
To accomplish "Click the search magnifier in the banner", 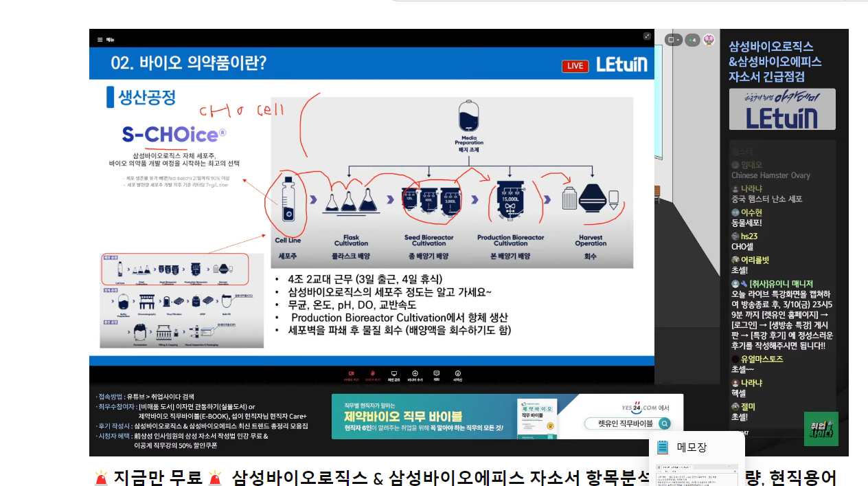I will [664, 424].
